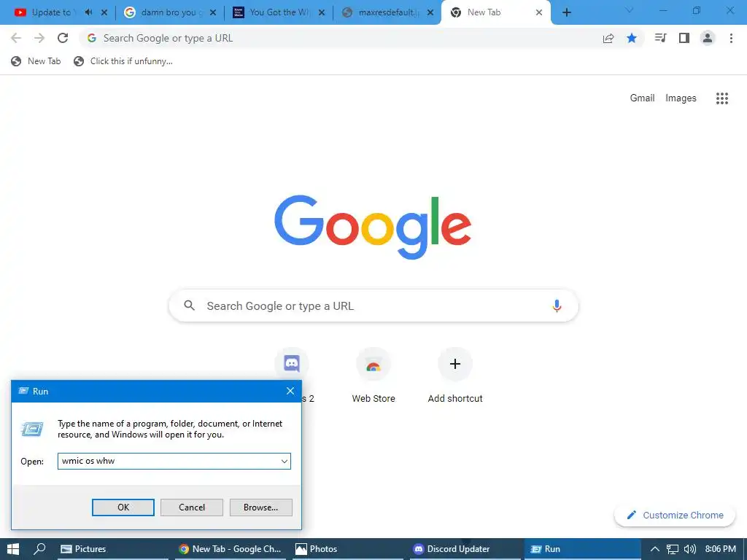Viewport: 747px width, 560px height.
Task: Mute the YouTube tab audio icon
Action: point(88,12)
